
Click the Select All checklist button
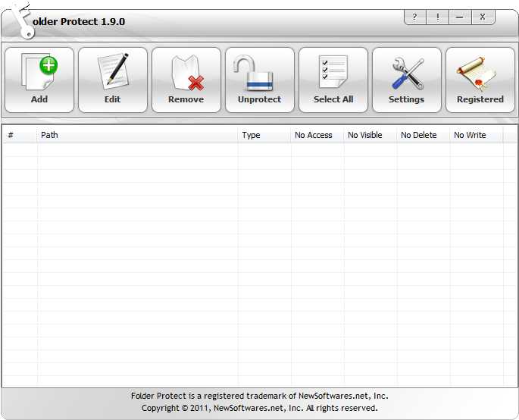(333, 80)
